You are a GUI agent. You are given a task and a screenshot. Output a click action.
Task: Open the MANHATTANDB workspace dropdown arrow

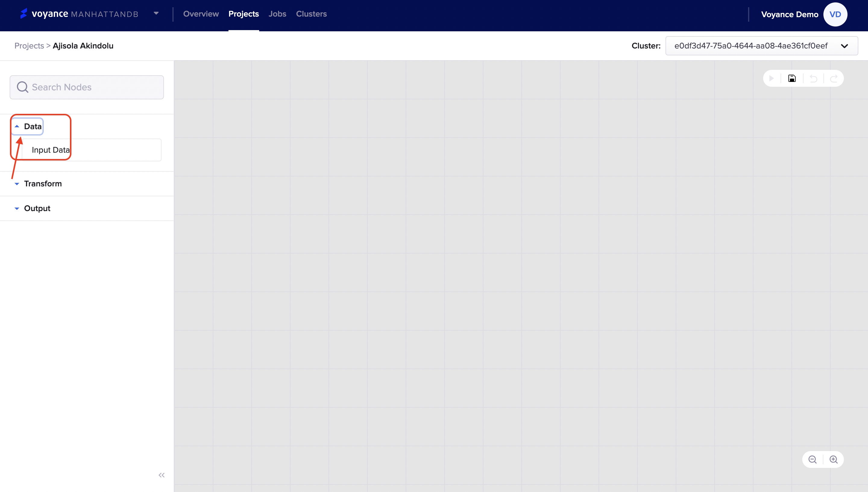[x=156, y=14]
